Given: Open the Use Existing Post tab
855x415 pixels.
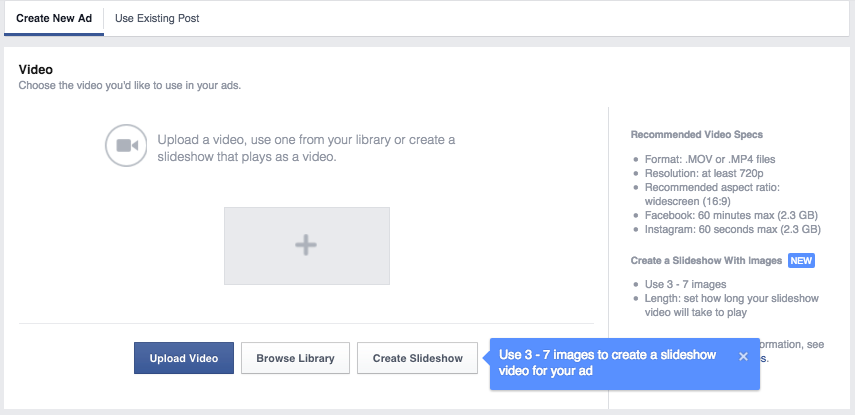Looking at the screenshot, I should click(x=157, y=18).
